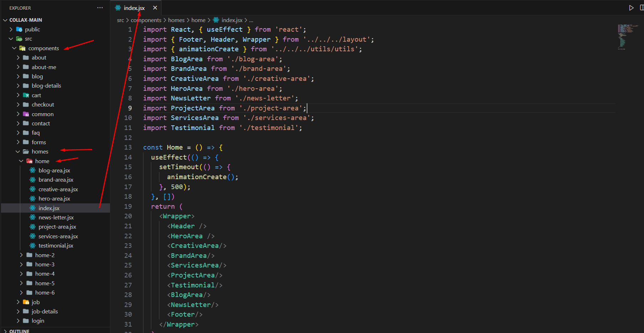Click the public folder icon
Screen dimensions: 644x333
click(19, 30)
